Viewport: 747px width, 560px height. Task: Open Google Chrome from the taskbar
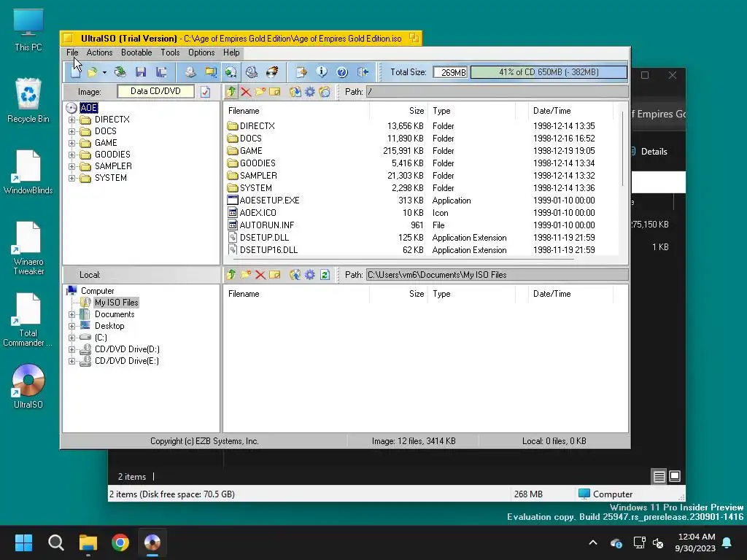pyautogui.click(x=120, y=542)
